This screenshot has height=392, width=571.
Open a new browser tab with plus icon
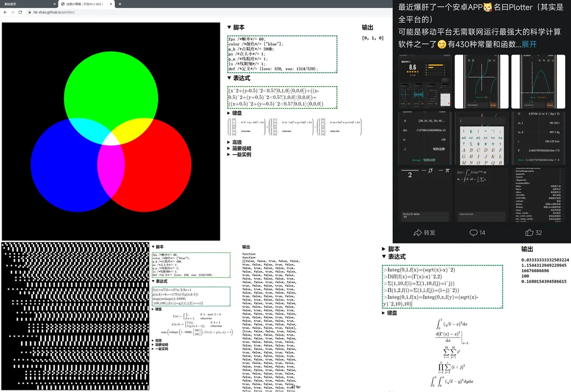[x=120, y=4]
